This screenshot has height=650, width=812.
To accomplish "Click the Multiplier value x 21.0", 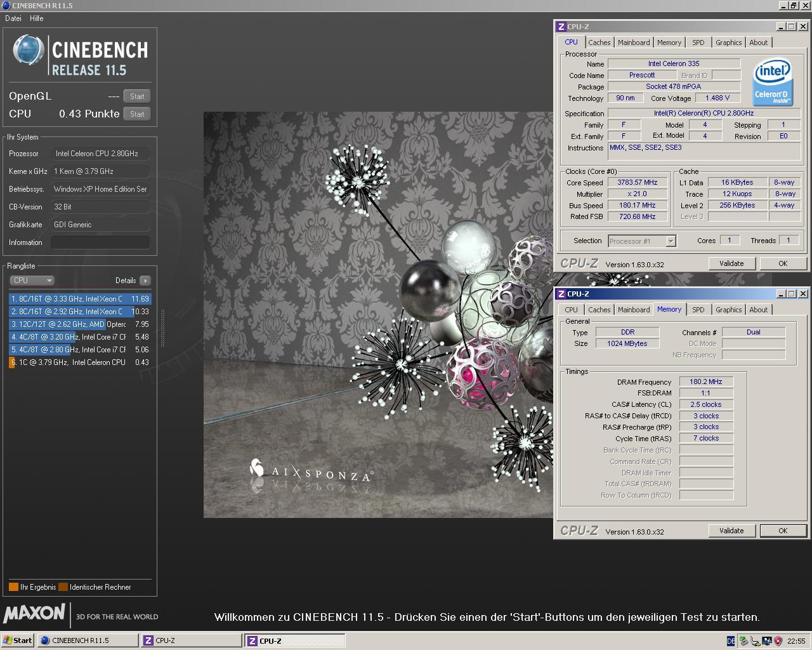I will 638,194.
